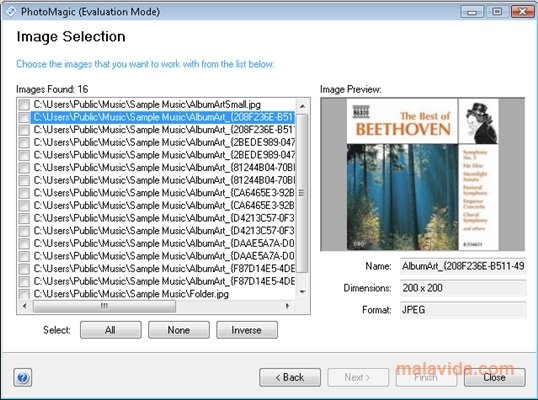Tick checkbox of first 2BEDE989-047 row
The width and height of the screenshot is (538, 400).
(x=24, y=142)
